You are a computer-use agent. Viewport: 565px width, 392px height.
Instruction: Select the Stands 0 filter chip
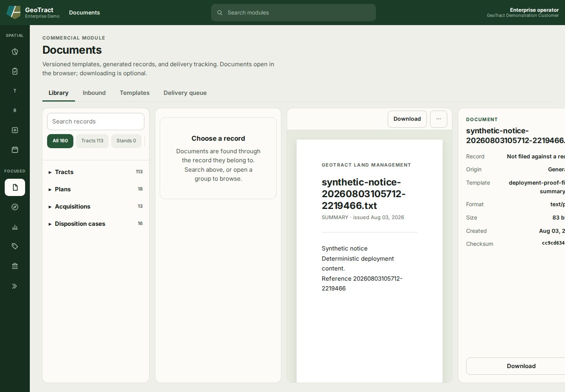point(126,141)
